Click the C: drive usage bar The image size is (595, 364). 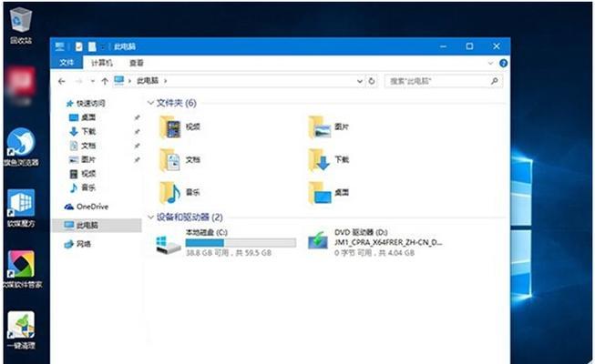point(241,243)
